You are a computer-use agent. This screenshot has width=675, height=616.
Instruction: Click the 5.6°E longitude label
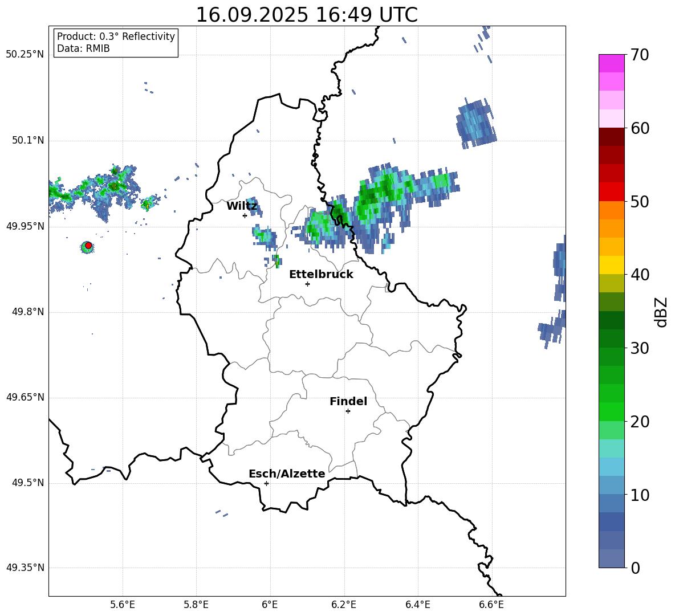tap(123, 605)
